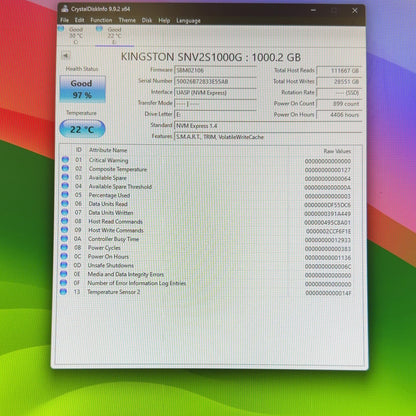
Task: Click status orb for Media and Data Integrity Errors
Action: click(63, 274)
